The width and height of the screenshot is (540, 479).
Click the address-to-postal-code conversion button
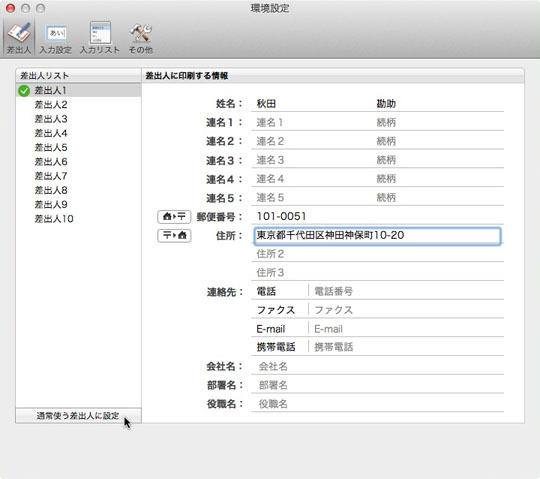point(174,217)
